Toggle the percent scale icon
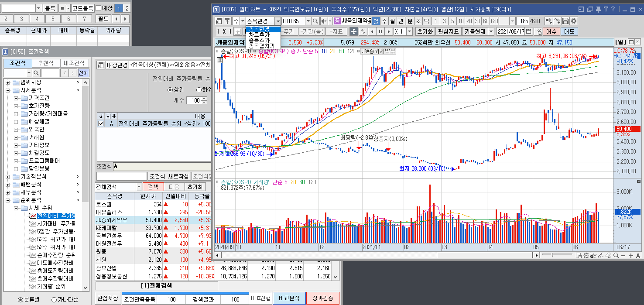Screen dimensions: 644x305 [x=363, y=31]
